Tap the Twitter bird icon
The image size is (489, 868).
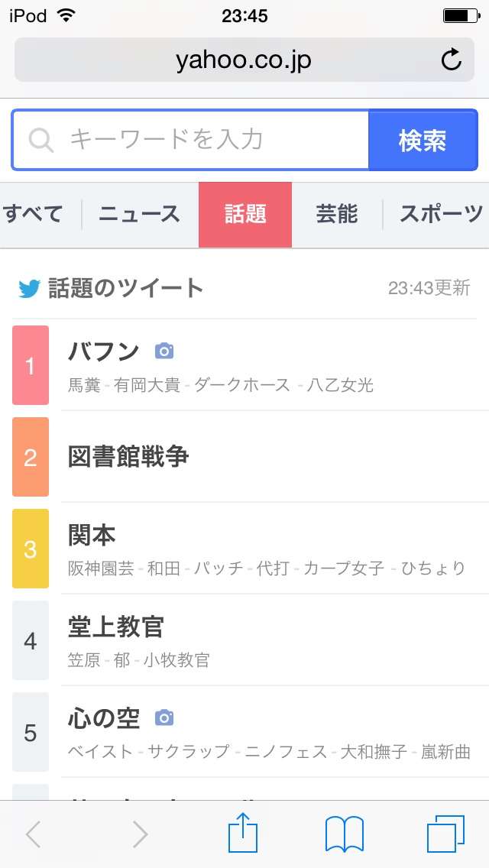click(28, 287)
